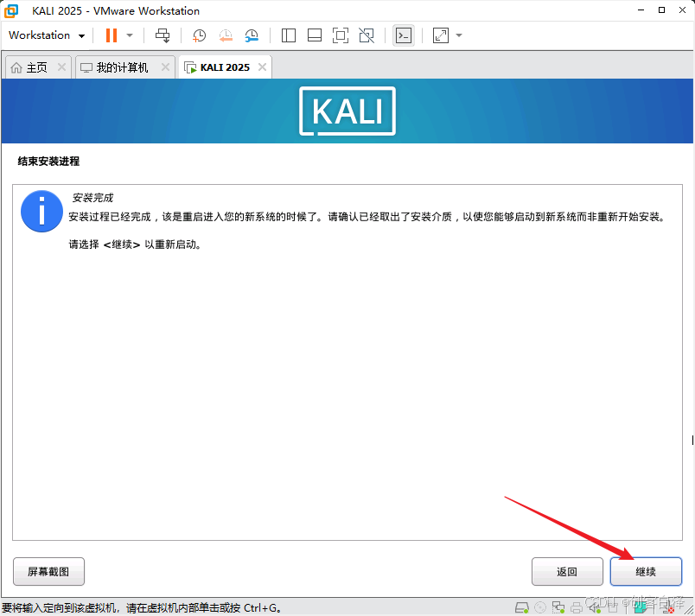Click the stretch guest display icon
Screen dimensions: 695x616
click(441, 35)
